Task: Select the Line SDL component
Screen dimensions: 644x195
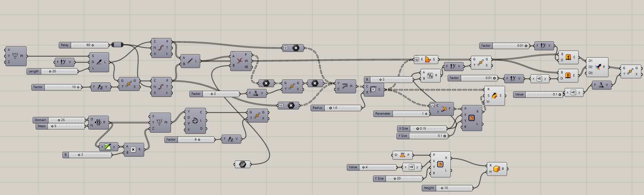Action: click(x=99, y=62)
